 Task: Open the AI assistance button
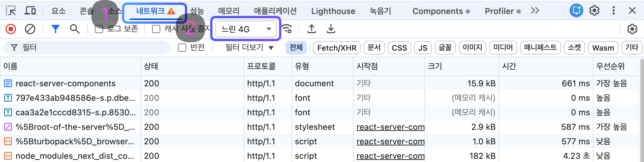pos(576,11)
